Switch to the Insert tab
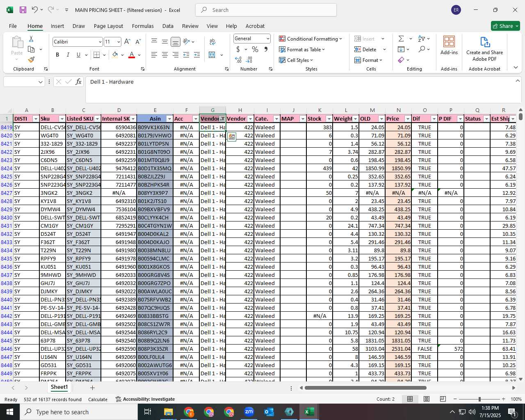Screen dimensions: 525x420 (x=57, y=26)
